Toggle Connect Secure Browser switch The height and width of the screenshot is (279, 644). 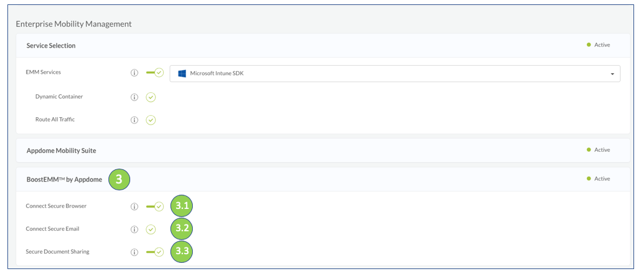tap(155, 206)
